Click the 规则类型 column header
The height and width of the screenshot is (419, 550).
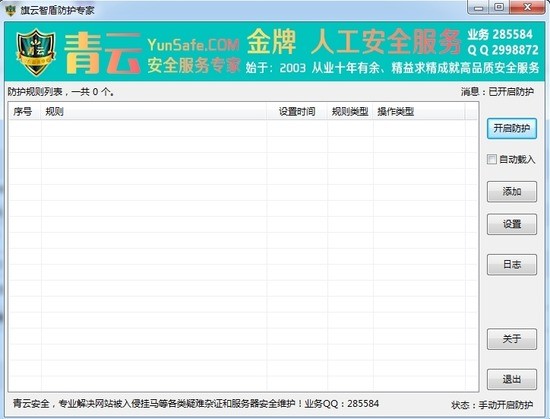350,111
